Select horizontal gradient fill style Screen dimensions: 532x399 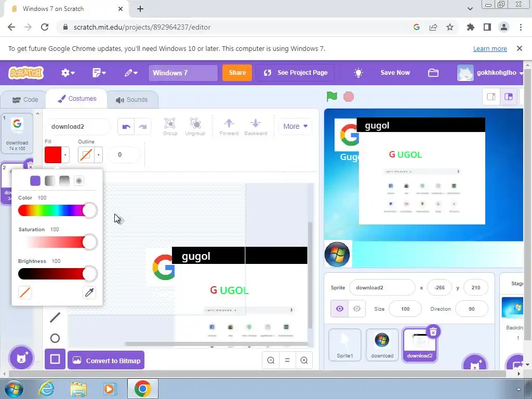pyautogui.click(x=49, y=180)
